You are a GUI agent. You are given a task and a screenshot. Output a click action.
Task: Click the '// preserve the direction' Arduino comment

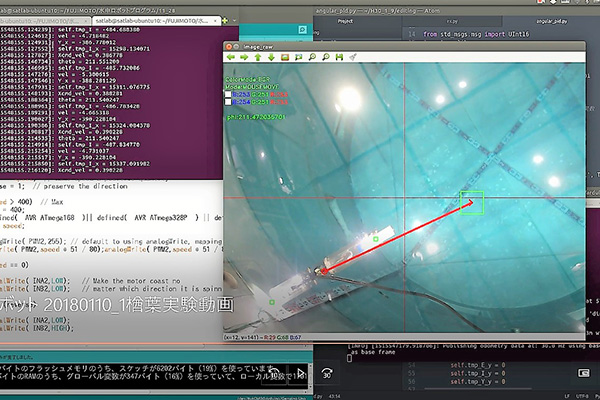80,186
